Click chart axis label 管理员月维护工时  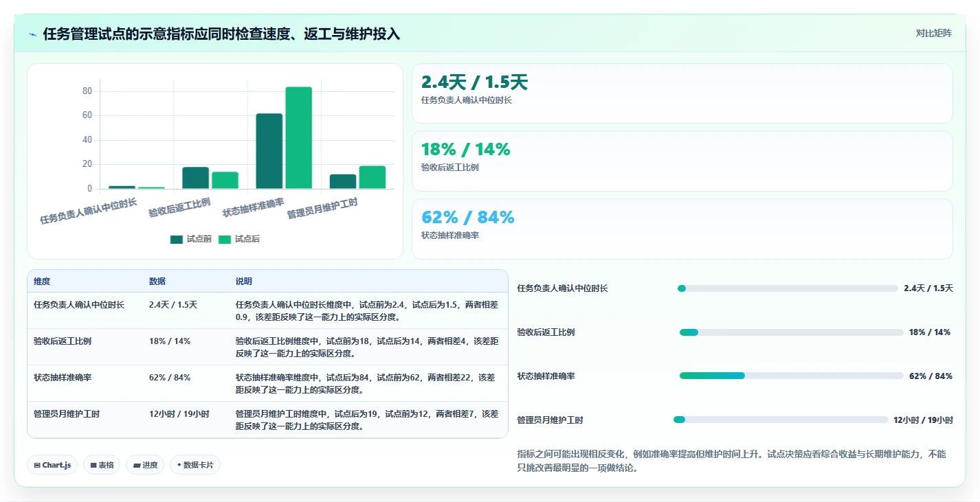coord(322,209)
